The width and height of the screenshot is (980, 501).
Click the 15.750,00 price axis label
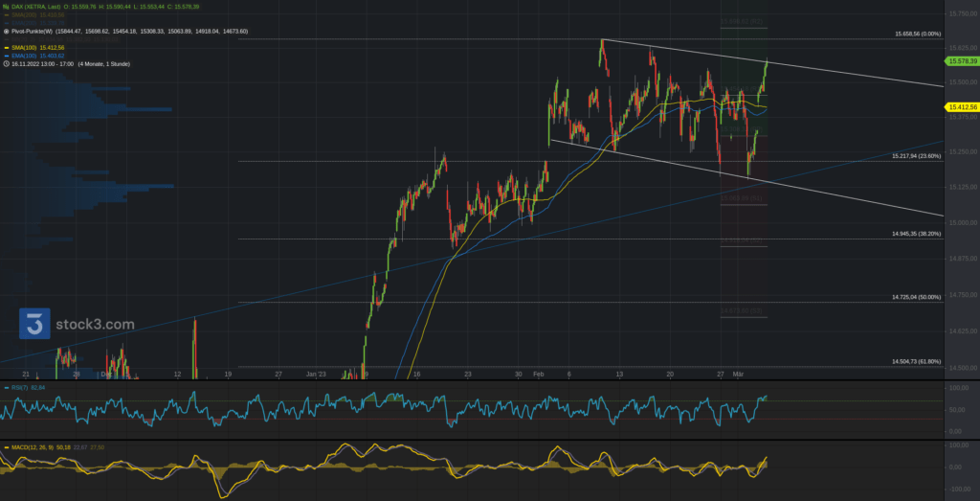click(963, 13)
